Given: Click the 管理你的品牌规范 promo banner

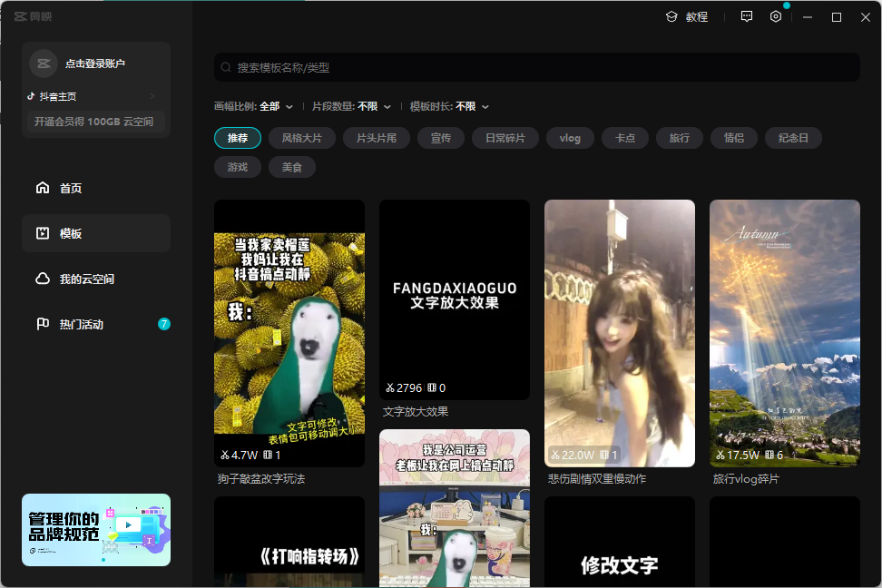Looking at the screenshot, I should point(96,530).
